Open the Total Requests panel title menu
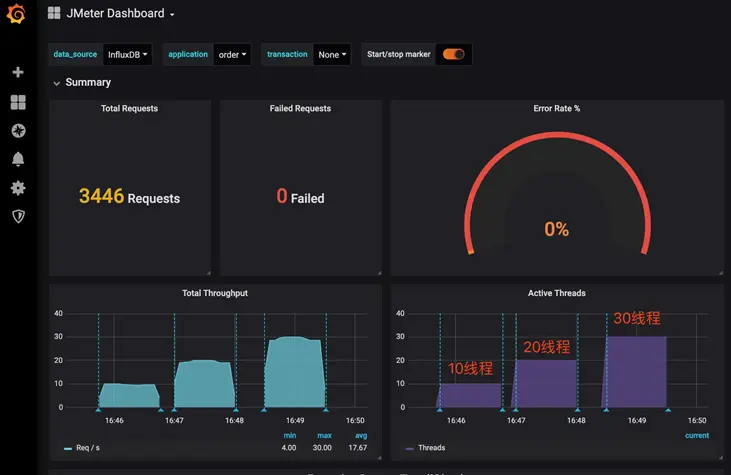Viewport: 731px width, 475px height. tap(130, 108)
